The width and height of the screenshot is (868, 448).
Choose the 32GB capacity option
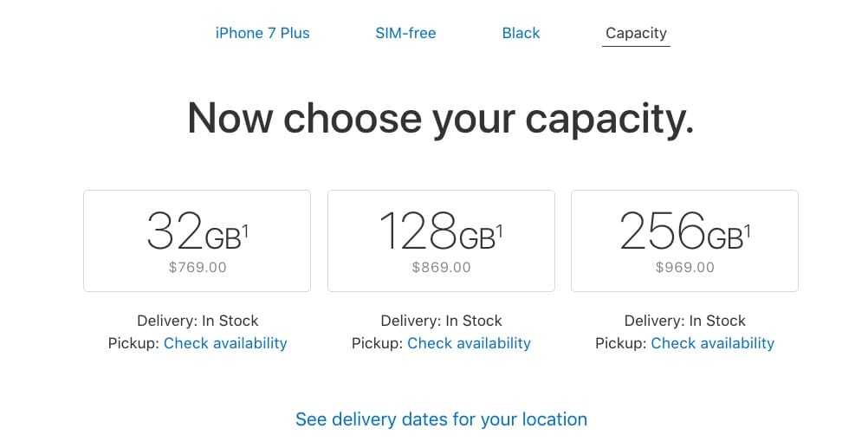click(197, 241)
